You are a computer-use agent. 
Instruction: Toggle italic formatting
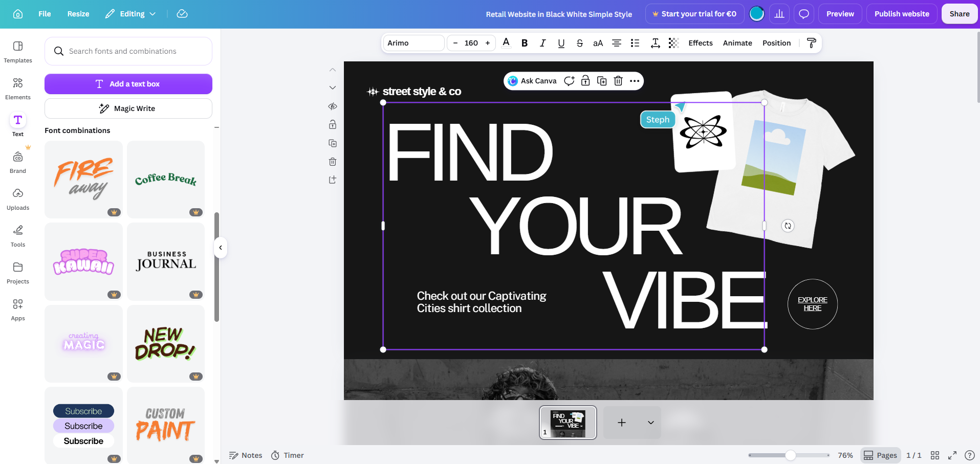coord(543,43)
